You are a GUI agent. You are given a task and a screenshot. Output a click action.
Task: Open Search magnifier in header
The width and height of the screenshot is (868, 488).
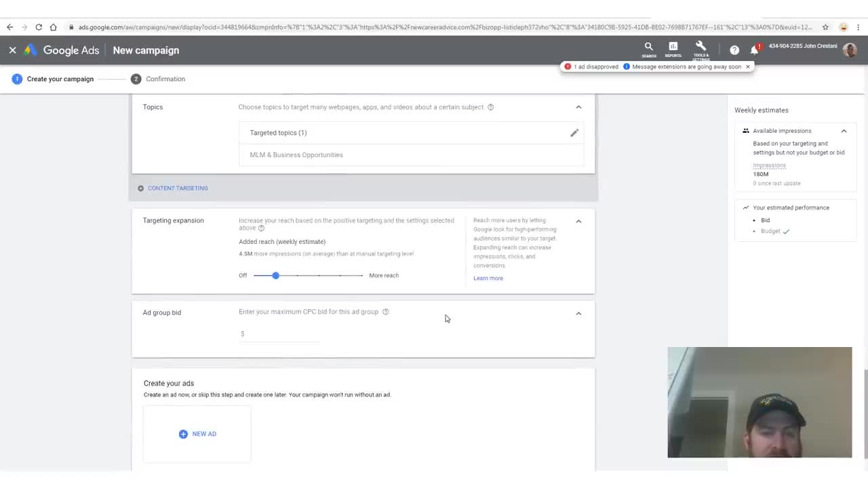[x=649, y=49]
